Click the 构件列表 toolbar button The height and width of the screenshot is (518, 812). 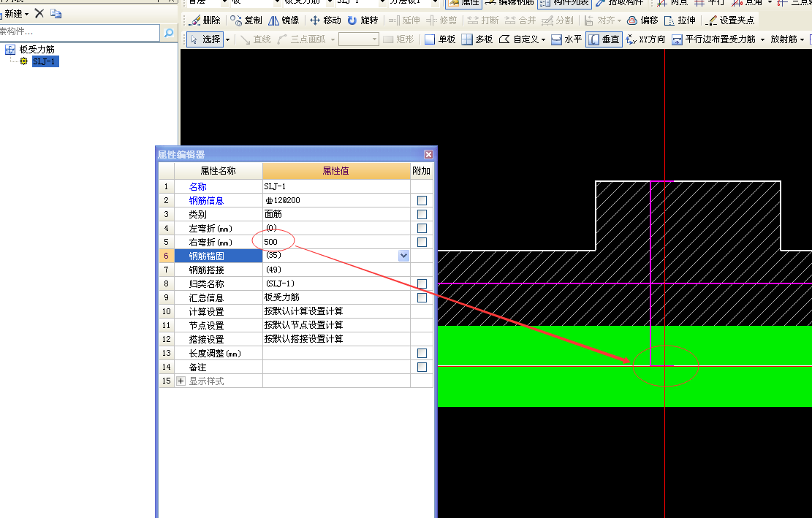564,3
